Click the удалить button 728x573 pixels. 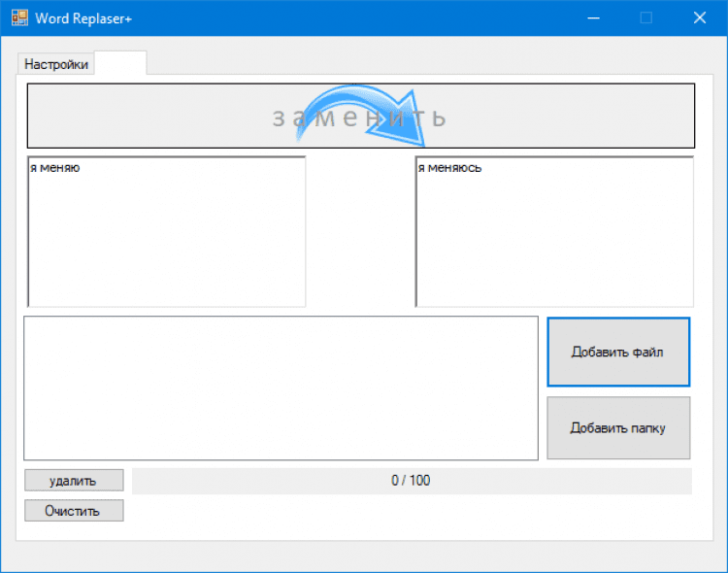[x=74, y=481]
